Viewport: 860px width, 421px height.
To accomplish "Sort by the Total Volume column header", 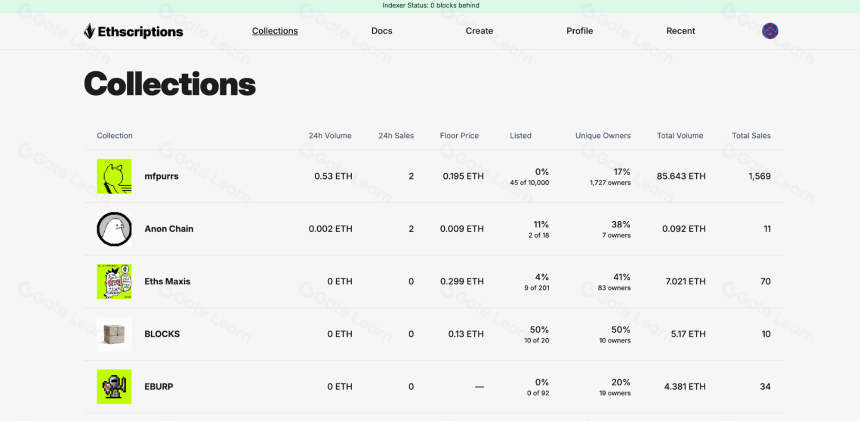I will tap(680, 136).
